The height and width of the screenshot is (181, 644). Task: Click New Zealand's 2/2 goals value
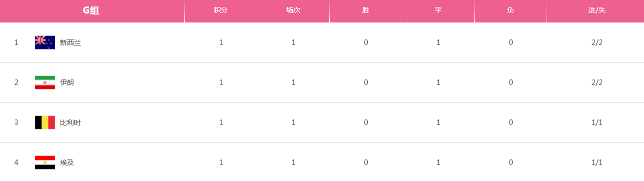point(597,42)
